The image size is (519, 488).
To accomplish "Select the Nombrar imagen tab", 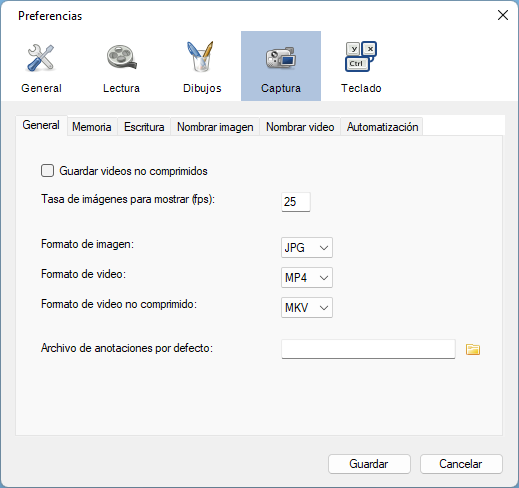I will 215,127.
